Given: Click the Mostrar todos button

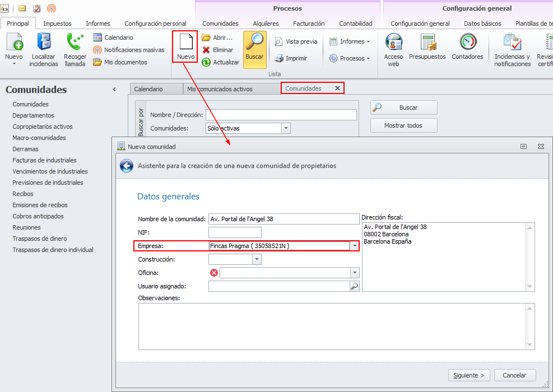Looking at the screenshot, I should coord(403,125).
